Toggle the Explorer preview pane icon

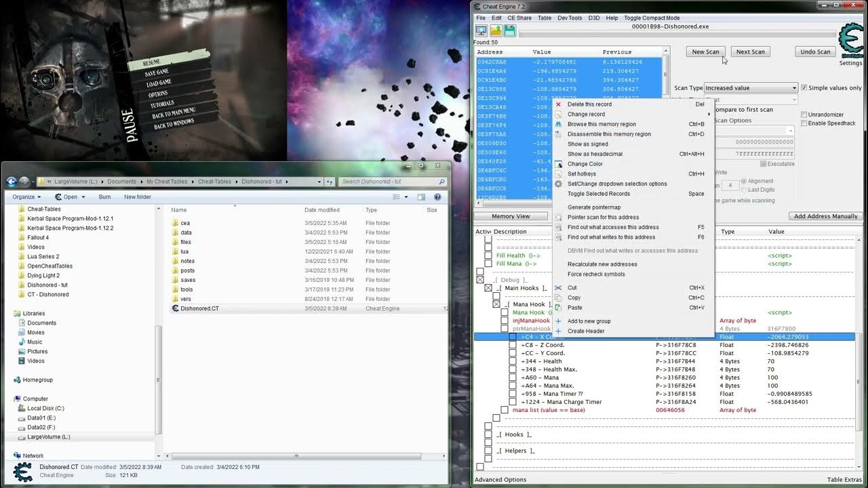pyautogui.click(x=421, y=197)
